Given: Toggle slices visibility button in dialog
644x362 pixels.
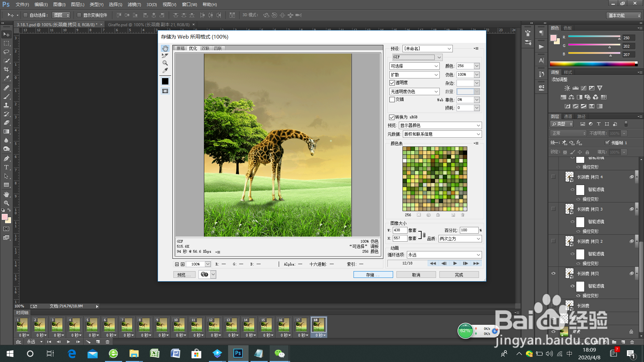Looking at the screenshot, I should coord(165,91).
